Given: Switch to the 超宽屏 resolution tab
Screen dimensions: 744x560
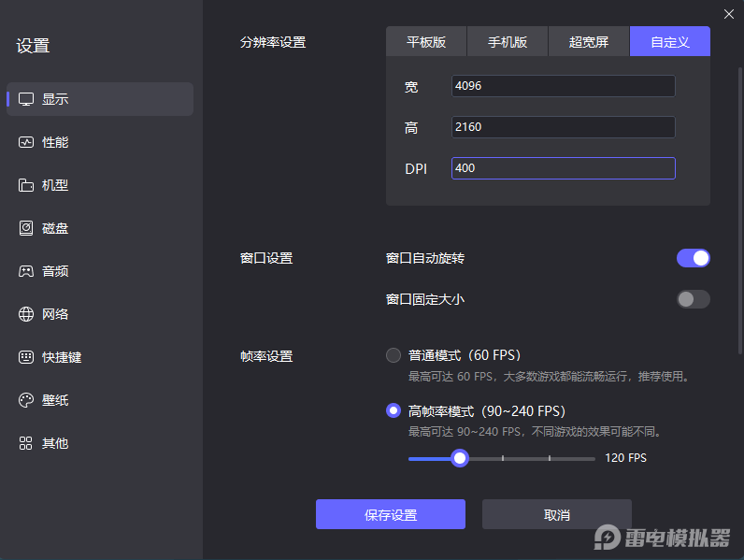Looking at the screenshot, I should (x=589, y=42).
